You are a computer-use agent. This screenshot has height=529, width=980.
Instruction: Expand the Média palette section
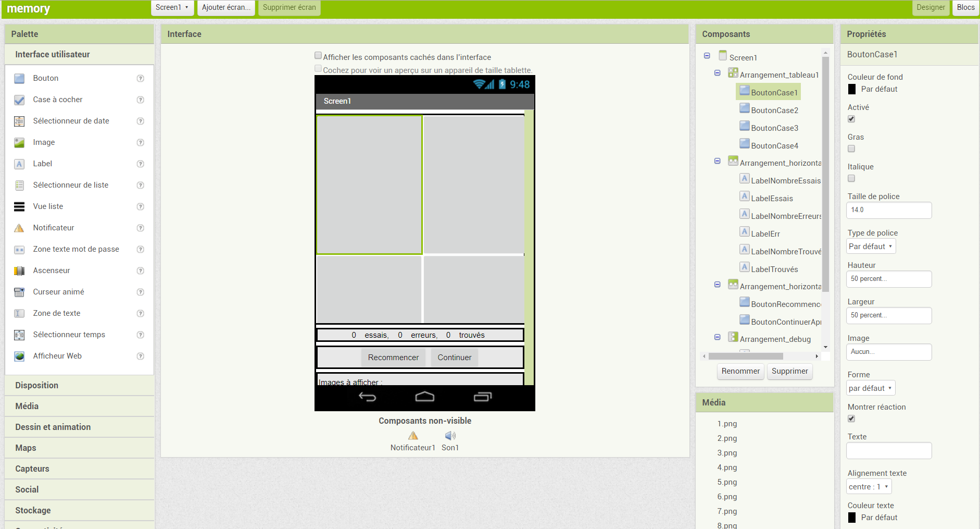(x=80, y=406)
